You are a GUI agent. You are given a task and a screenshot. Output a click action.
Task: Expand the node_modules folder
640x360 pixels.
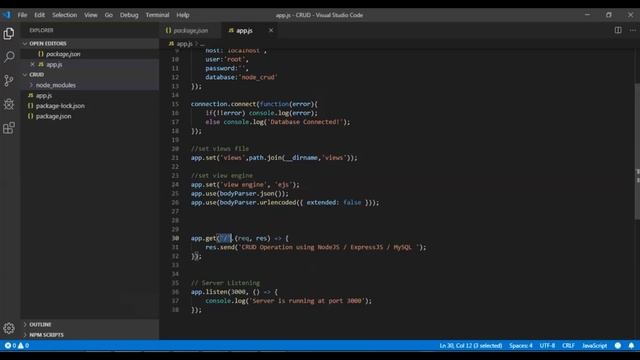(31, 85)
